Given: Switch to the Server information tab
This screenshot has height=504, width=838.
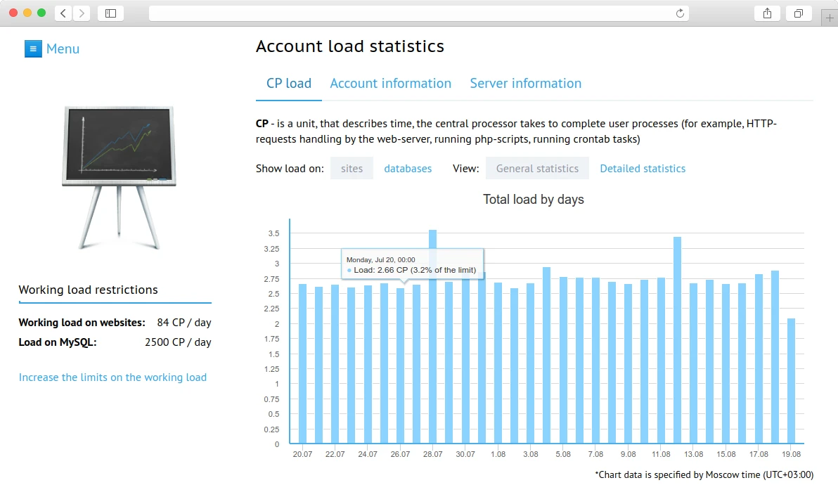Looking at the screenshot, I should (x=525, y=83).
